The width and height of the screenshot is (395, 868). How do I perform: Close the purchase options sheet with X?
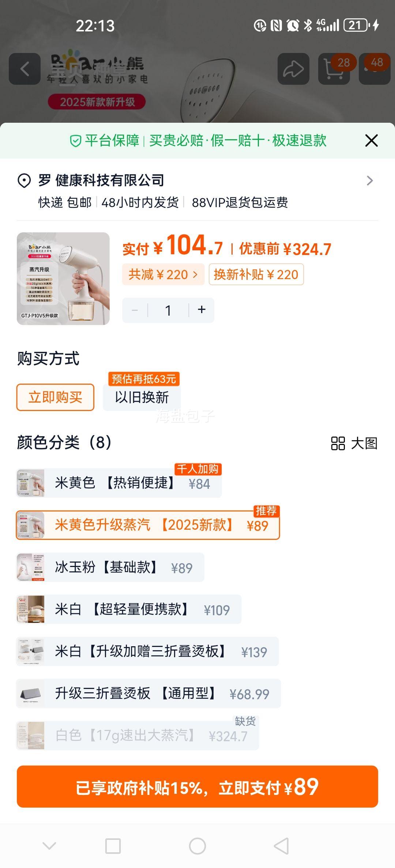click(371, 141)
